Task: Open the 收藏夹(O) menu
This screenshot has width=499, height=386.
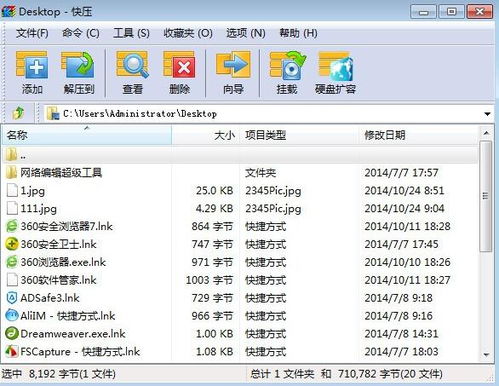Action: pos(188,33)
